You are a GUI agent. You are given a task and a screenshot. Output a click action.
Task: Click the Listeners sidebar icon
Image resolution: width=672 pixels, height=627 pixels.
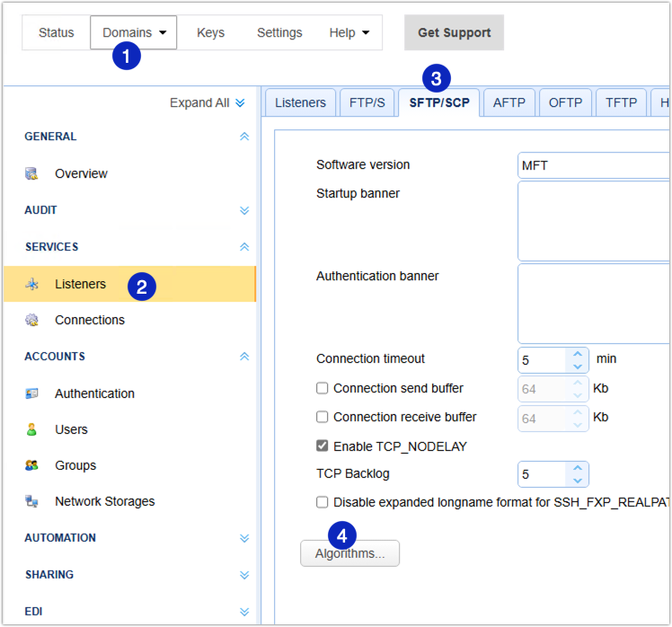pyautogui.click(x=32, y=285)
